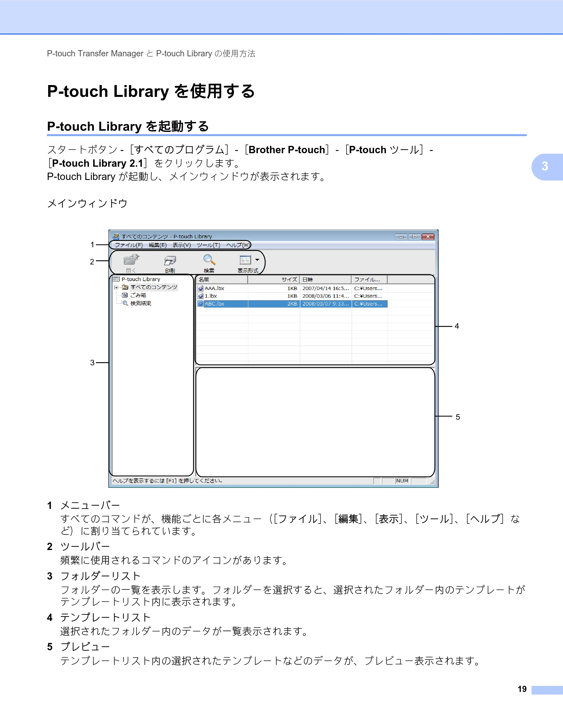The width and height of the screenshot is (563, 728).
Task: Select the ごみ箱 trash folder
Action: 138,295
